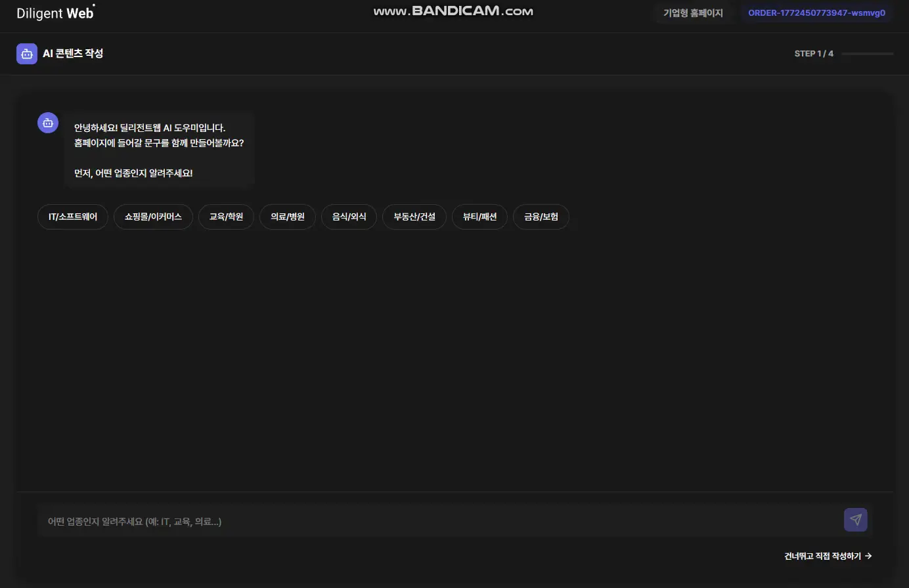
Task: Select the IT/소프트웨어 industry chip
Action: (x=73, y=217)
